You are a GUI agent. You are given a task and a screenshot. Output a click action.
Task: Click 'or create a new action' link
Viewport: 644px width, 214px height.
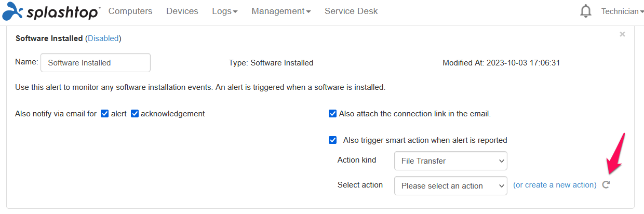pos(555,185)
